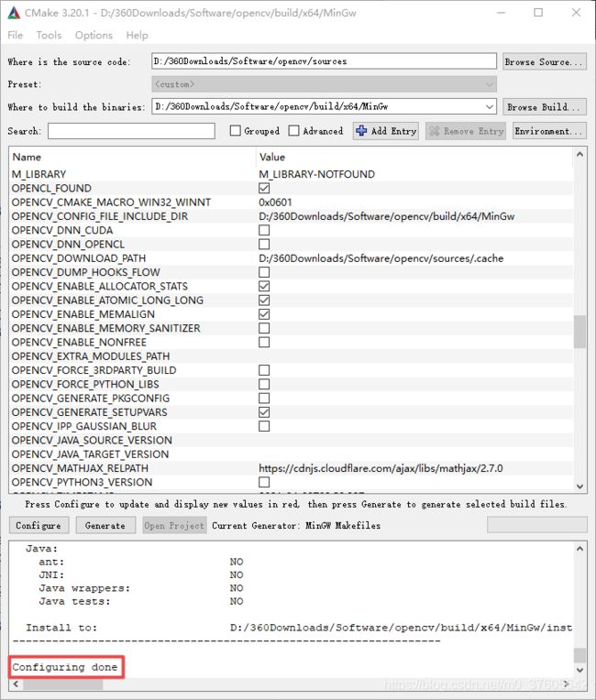Toggle OPENCV_PYTHON3_VERSION checkbox
Screen dimensions: 596x700
(264, 482)
